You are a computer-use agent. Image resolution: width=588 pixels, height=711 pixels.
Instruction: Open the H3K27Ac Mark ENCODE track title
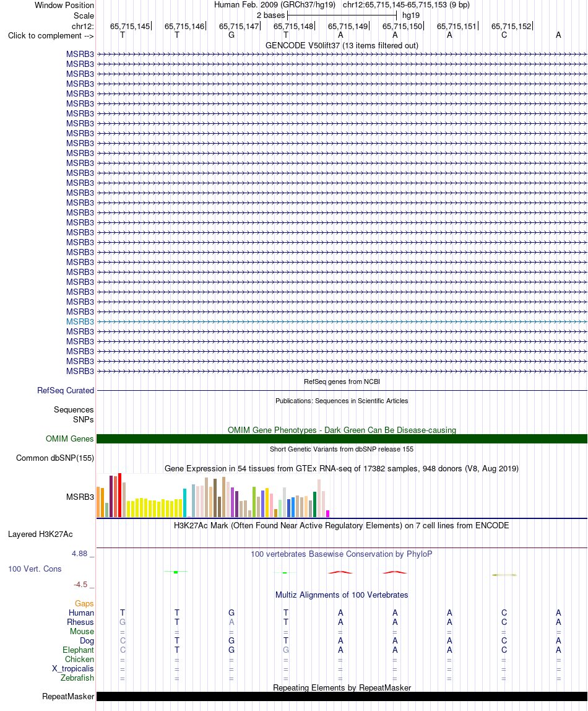pos(342,526)
